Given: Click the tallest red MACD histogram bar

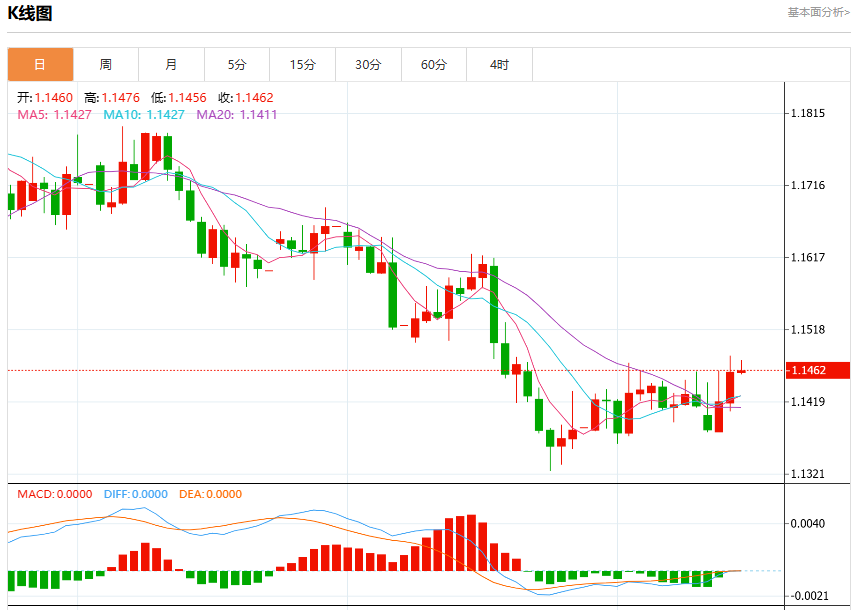Looking at the screenshot, I should coord(472,542).
